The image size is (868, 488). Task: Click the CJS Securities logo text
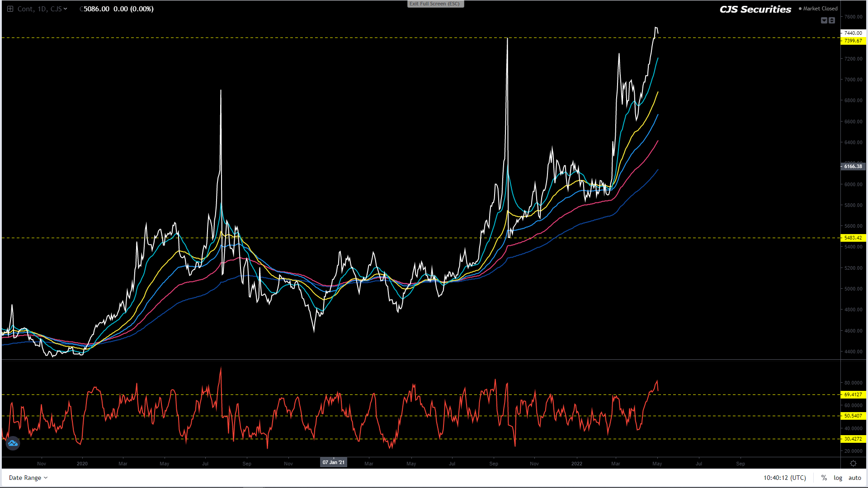coord(755,9)
